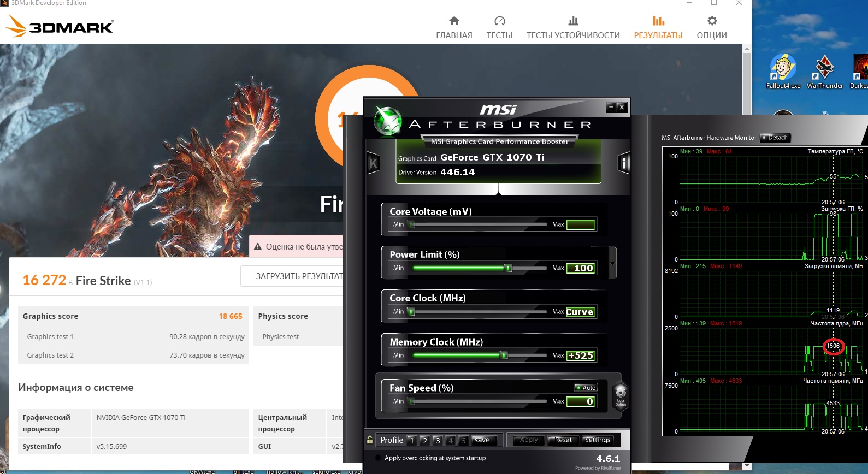The width and height of the screenshot is (868, 474).
Task: Click the core clock frequency graph in the monitor
Action: (772, 351)
